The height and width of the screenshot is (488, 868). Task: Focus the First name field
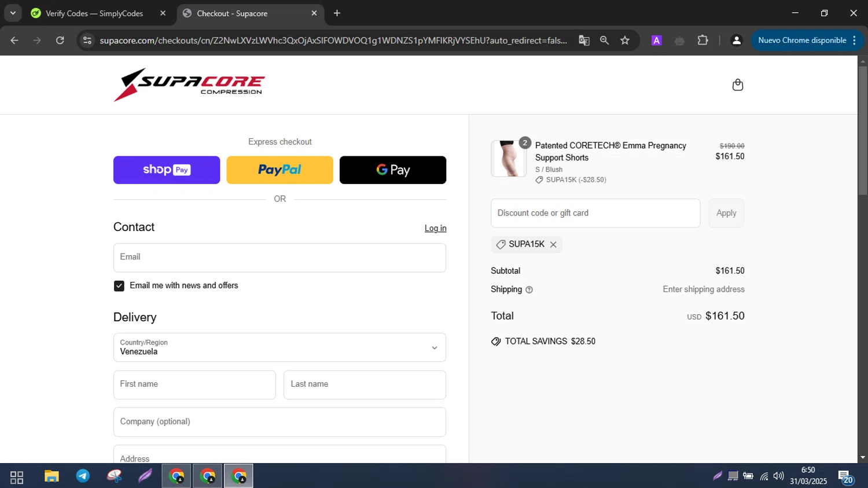coord(194,384)
